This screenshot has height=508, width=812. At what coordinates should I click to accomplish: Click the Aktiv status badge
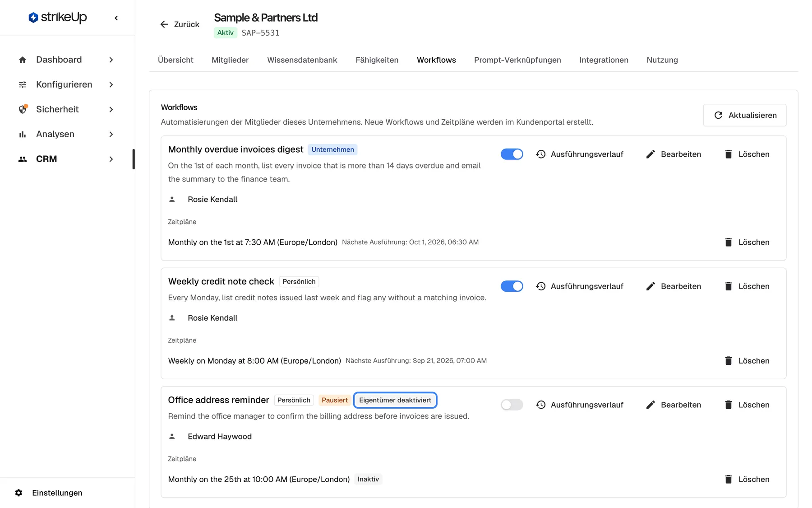click(x=226, y=33)
